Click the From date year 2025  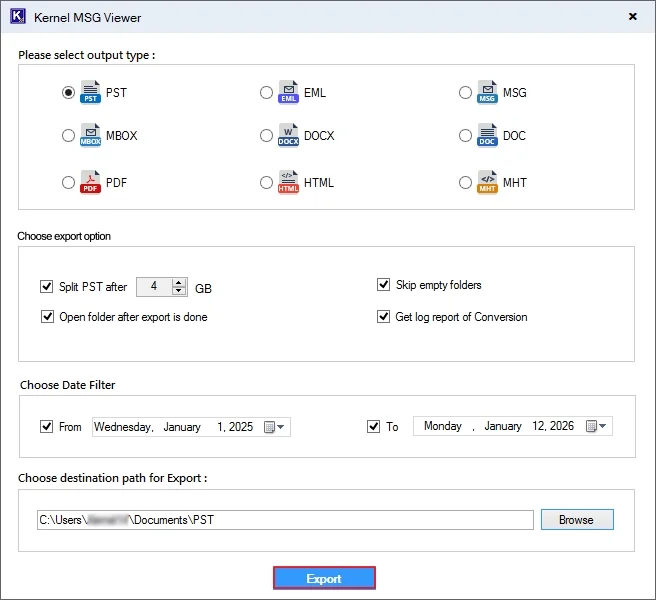241,427
